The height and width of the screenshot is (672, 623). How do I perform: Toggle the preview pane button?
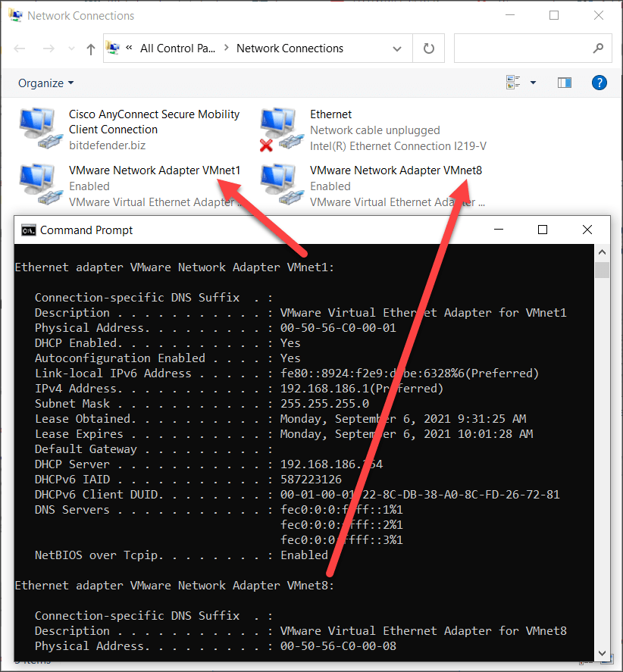(564, 83)
